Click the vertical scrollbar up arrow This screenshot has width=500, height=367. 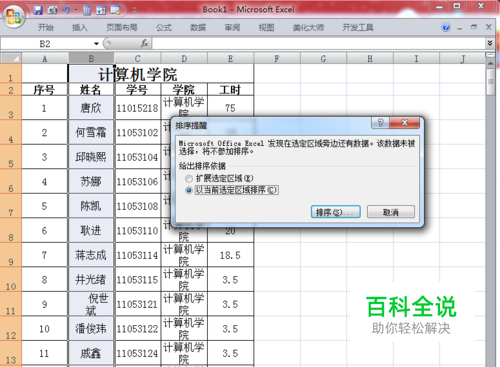[x=490, y=63]
